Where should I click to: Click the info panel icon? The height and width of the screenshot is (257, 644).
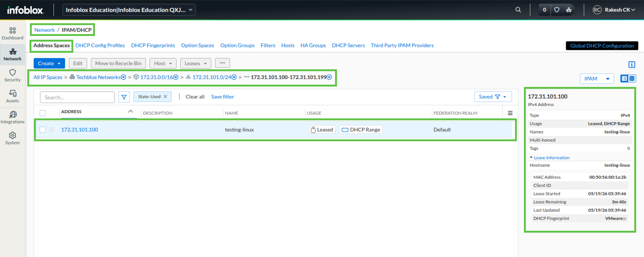tap(631, 65)
